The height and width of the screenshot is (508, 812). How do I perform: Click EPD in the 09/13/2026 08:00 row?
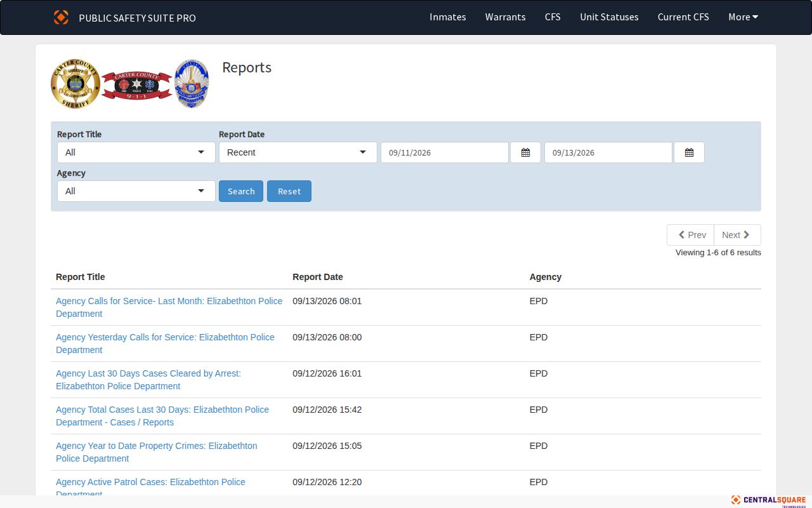[539, 337]
